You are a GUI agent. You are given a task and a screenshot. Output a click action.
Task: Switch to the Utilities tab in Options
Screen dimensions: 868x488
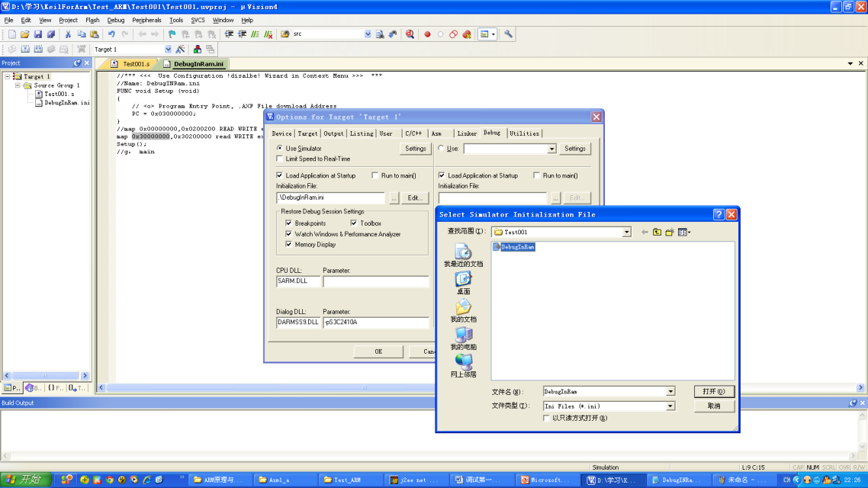pos(524,133)
